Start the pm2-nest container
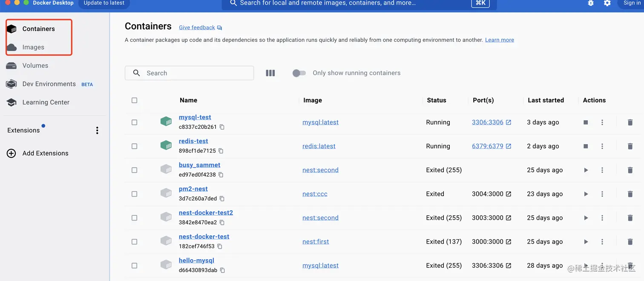 click(586, 194)
